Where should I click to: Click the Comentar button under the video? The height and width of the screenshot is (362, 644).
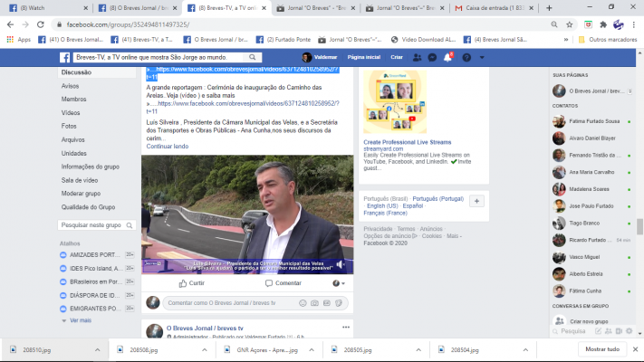[283, 283]
